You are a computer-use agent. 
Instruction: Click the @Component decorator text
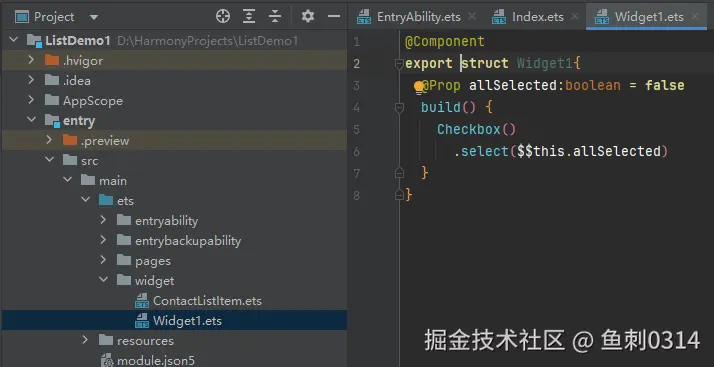445,41
